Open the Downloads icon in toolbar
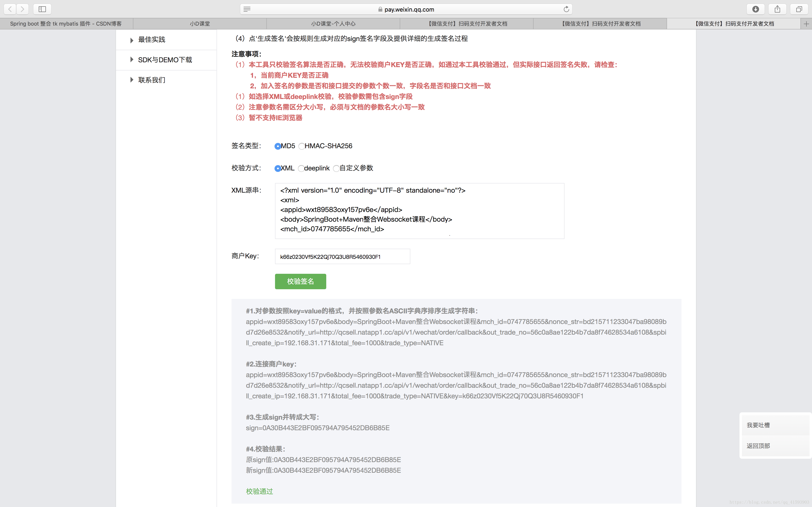The width and height of the screenshot is (812, 507). [755, 9]
